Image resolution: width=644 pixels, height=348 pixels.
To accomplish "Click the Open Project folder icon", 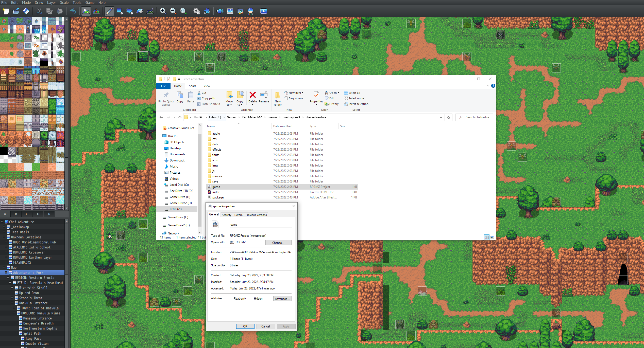I will (16, 11).
